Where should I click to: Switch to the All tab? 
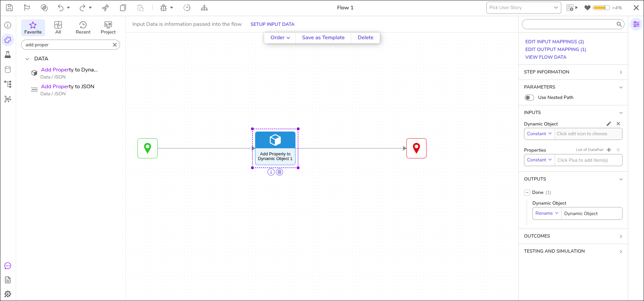[x=58, y=28]
